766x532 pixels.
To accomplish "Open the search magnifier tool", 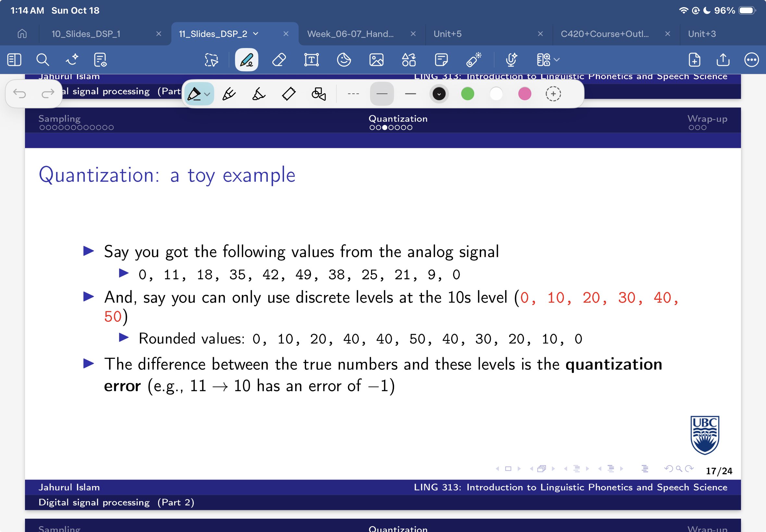I will click(43, 60).
